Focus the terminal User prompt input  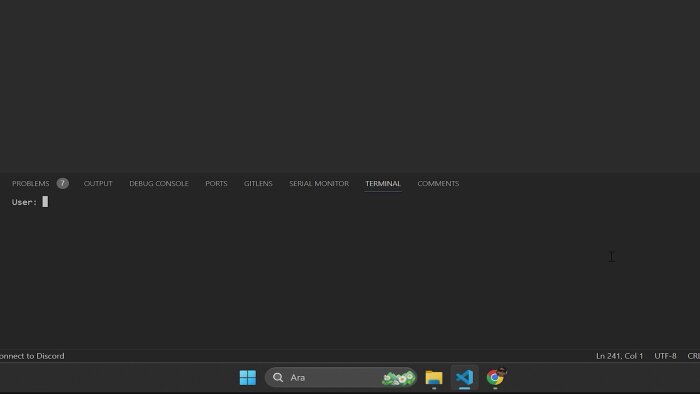pos(45,202)
